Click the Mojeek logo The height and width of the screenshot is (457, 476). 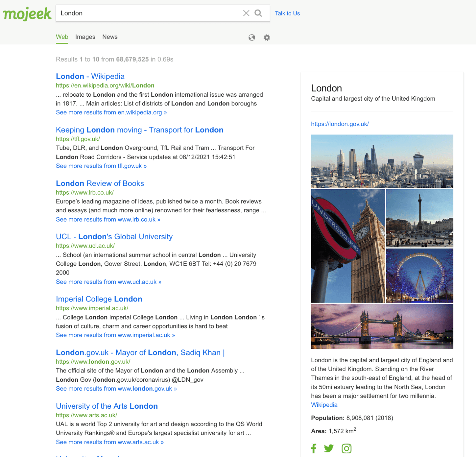click(27, 14)
